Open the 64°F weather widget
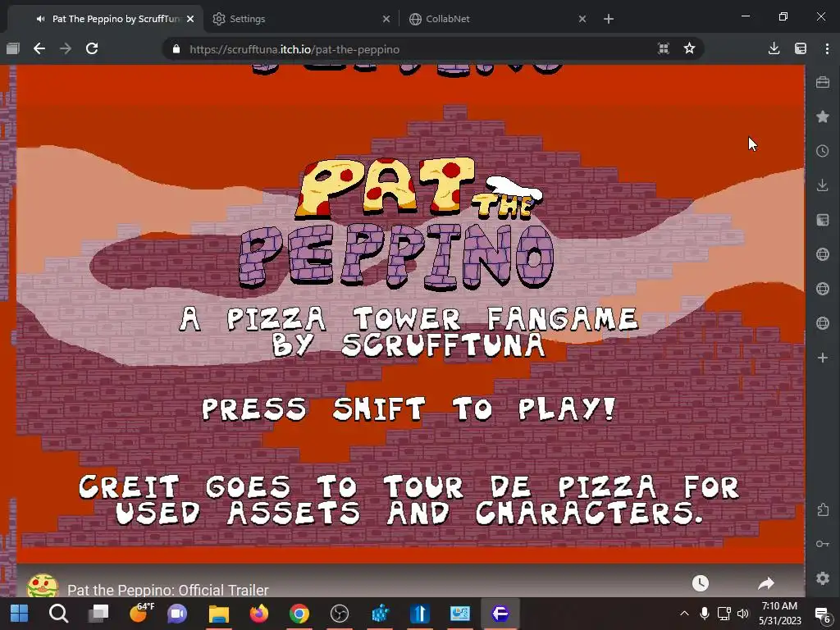The height and width of the screenshot is (630, 840). [x=140, y=612]
